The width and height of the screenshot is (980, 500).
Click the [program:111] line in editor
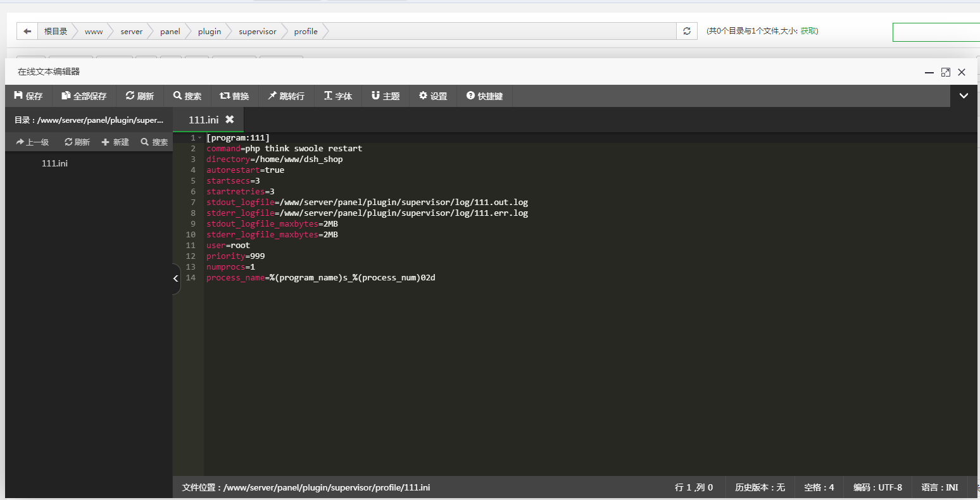point(238,138)
